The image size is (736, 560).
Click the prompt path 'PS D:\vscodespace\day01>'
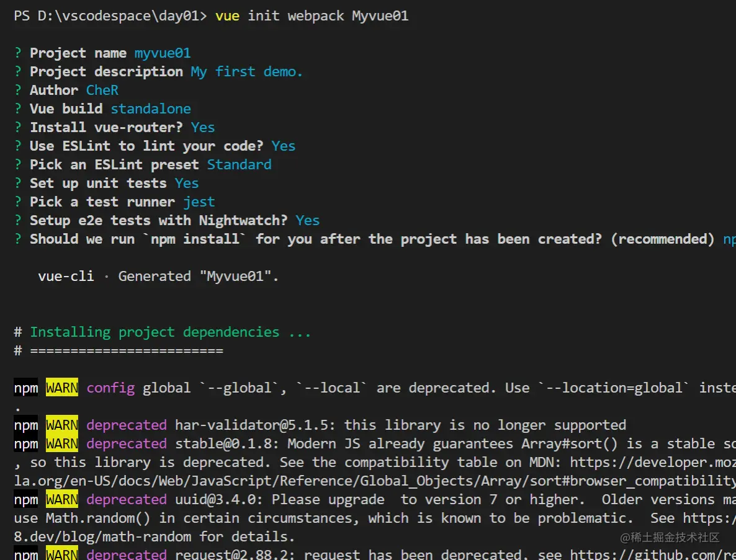click(x=110, y=16)
